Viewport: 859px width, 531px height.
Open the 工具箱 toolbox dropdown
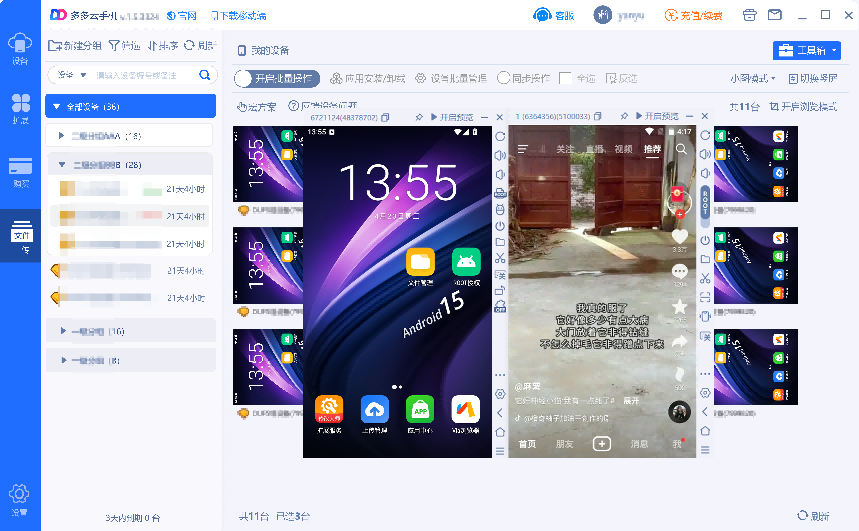pos(806,50)
